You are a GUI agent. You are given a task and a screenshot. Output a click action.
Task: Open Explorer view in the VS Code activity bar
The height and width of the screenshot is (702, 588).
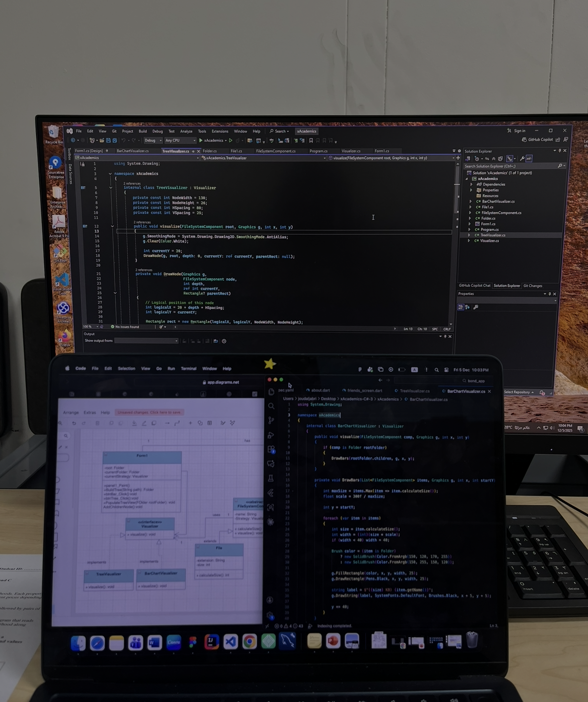pyautogui.click(x=271, y=392)
